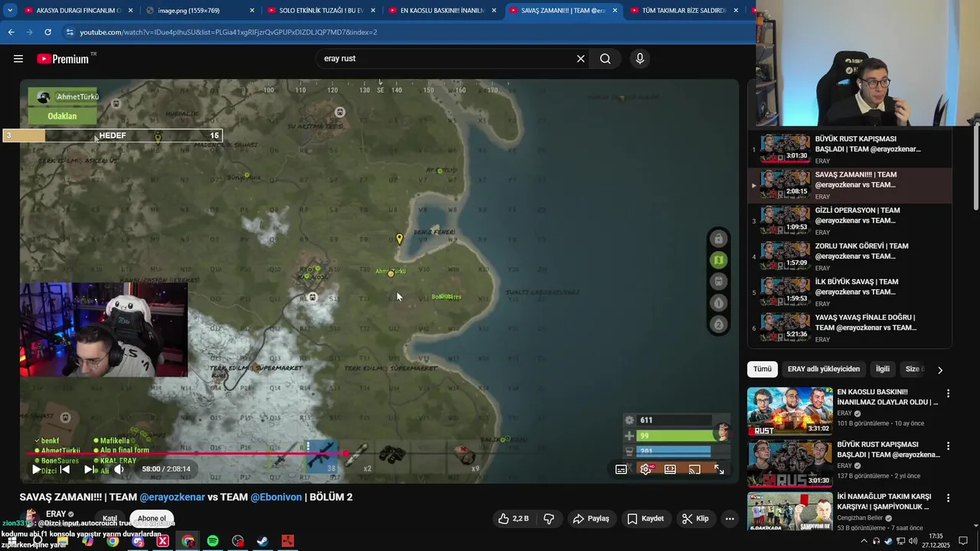The image size is (980, 551).
Task: Select the Tümü filter chip
Action: tap(763, 369)
